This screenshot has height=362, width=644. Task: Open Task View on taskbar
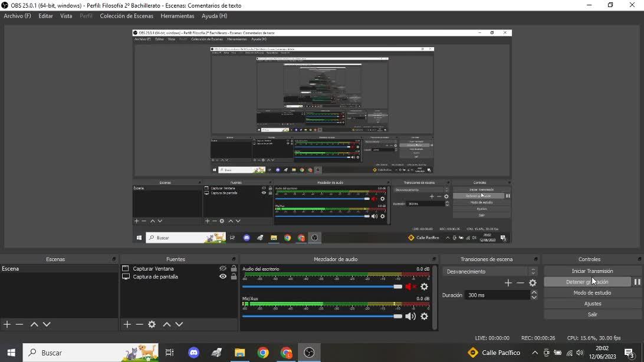click(170, 353)
